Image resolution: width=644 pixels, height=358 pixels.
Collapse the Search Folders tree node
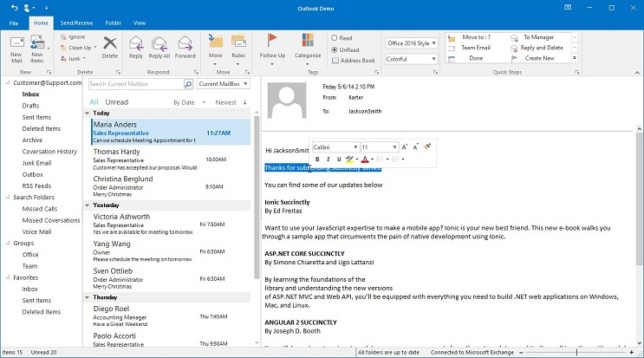point(8,197)
